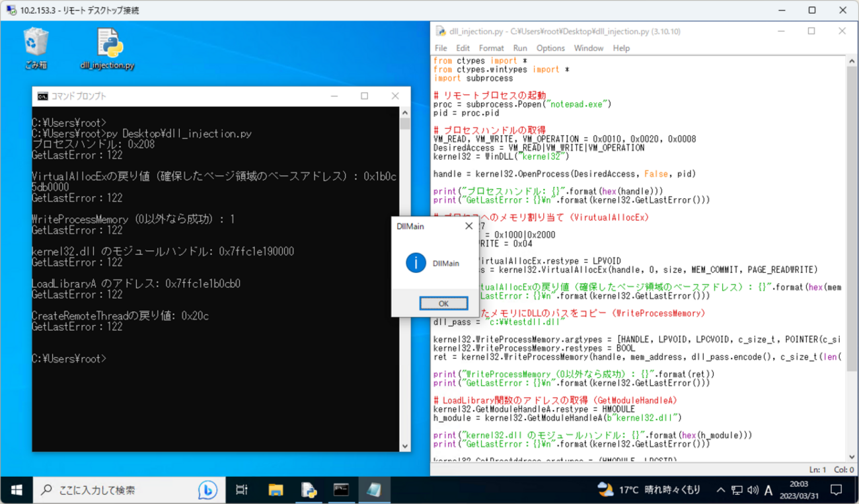This screenshot has height=504, width=859.
Task: Click the Command Prompt vertical scrollbar down arrow
Action: 405,447
